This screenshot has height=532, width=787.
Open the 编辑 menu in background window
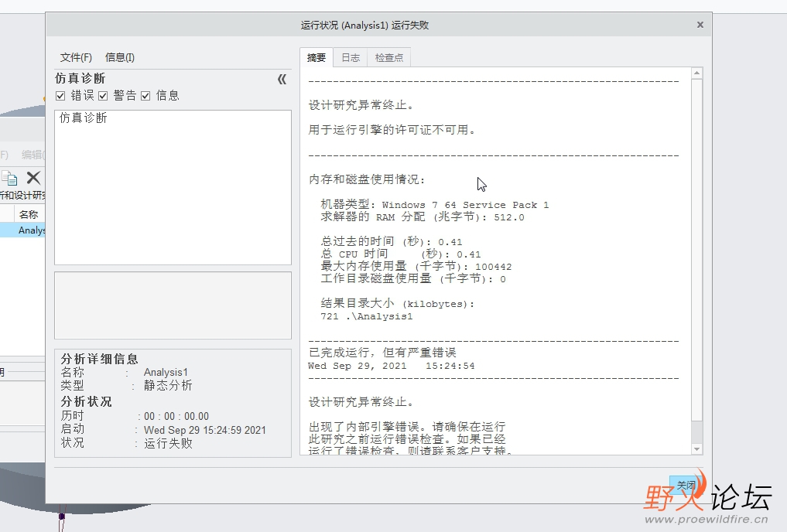pos(33,155)
